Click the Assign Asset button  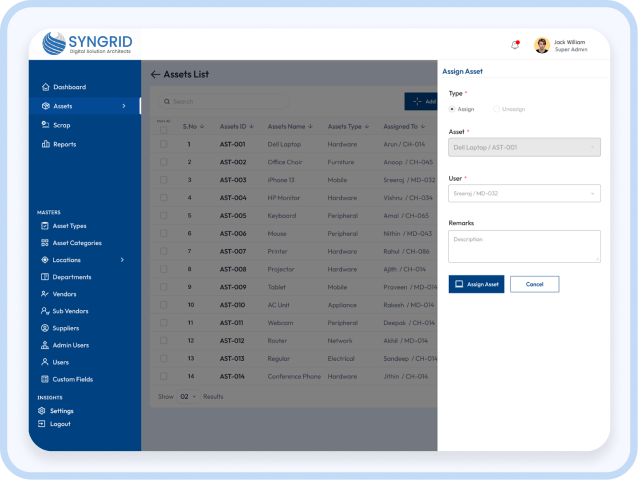[476, 284]
